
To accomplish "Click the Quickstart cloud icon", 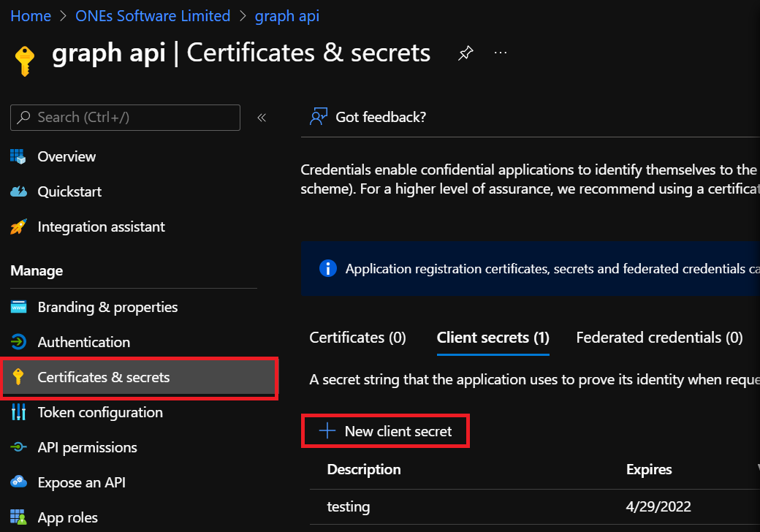I will (18, 191).
